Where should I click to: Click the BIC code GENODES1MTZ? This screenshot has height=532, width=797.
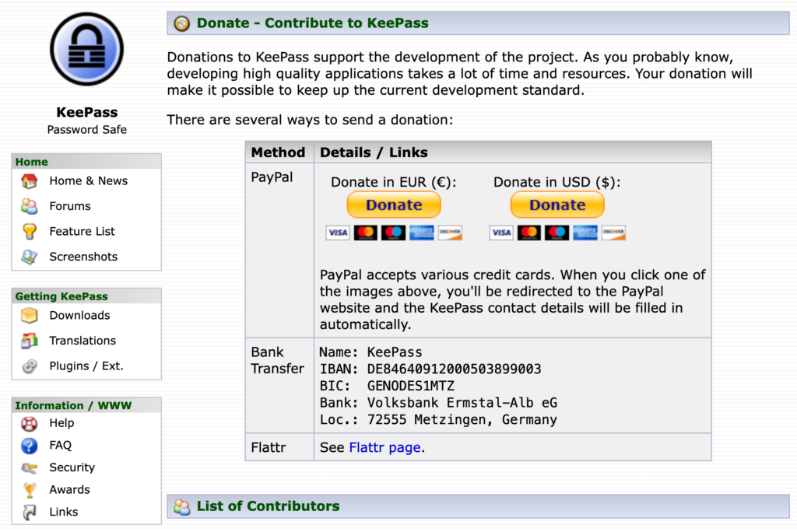tap(411, 387)
